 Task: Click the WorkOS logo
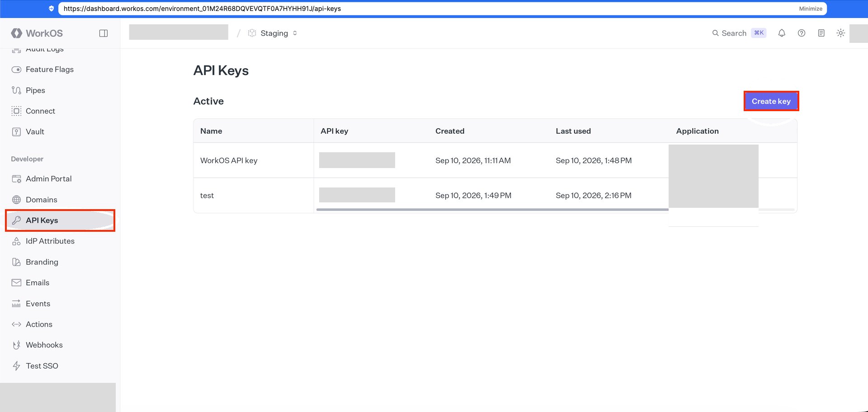tap(37, 33)
